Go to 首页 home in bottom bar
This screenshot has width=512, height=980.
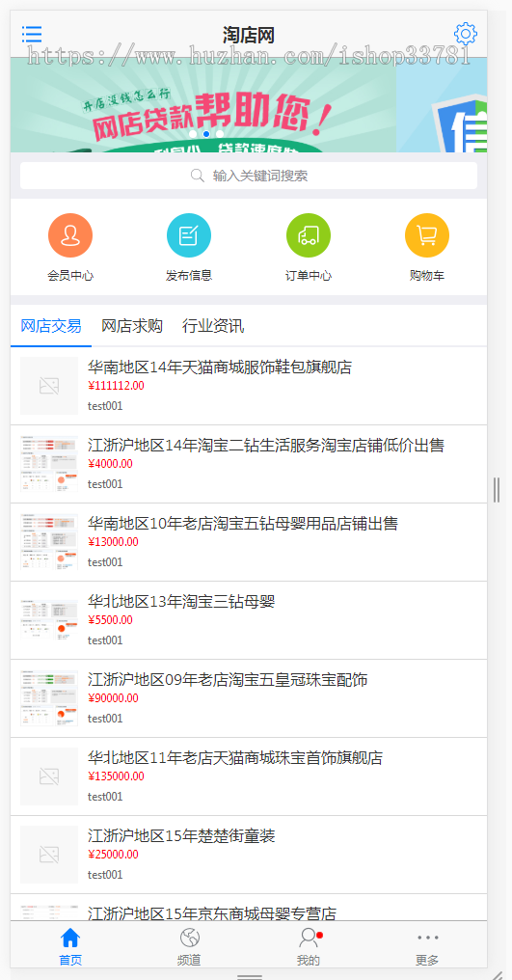pos(70,946)
